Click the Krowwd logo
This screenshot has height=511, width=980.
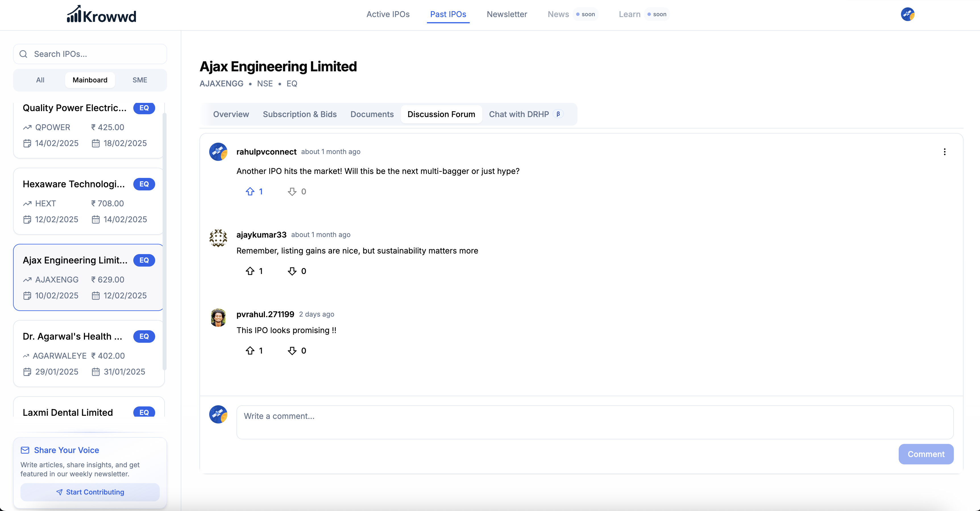pyautogui.click(x=101, y=14)
